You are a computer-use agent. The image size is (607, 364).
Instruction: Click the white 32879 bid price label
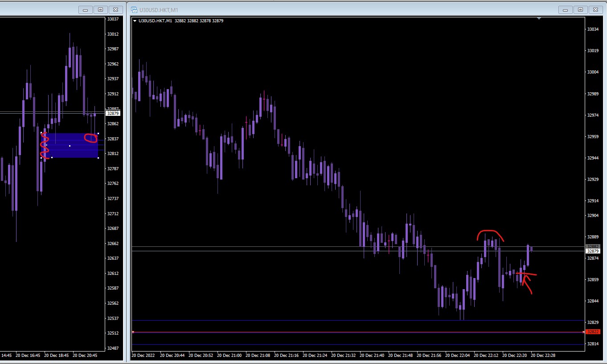tap(593, 251)
